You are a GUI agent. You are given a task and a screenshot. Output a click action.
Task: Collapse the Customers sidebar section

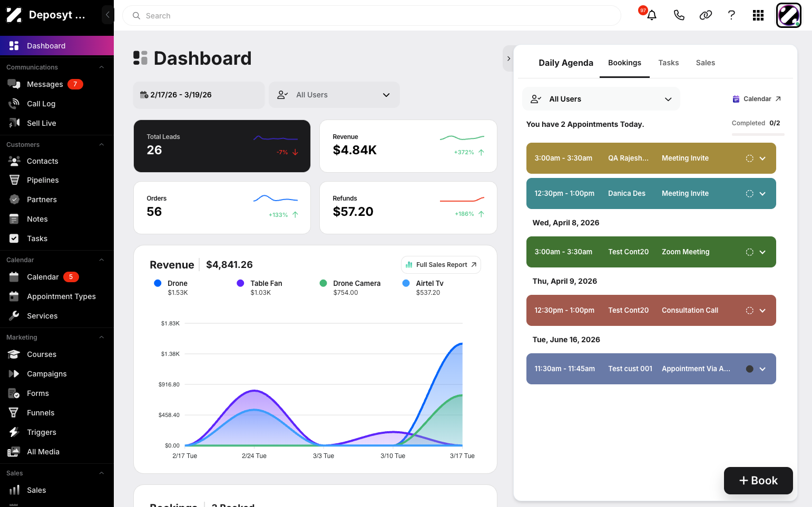[102, 145]
